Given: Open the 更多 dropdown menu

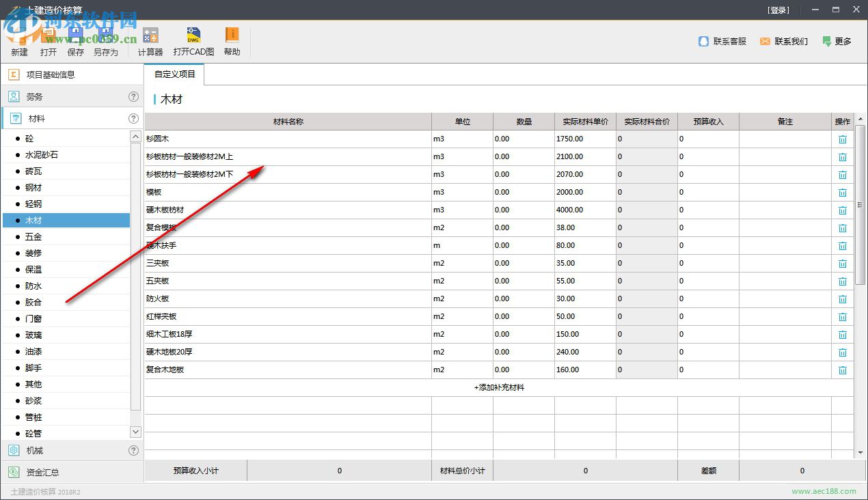Looking at the screenshot, I should [837, 42].
